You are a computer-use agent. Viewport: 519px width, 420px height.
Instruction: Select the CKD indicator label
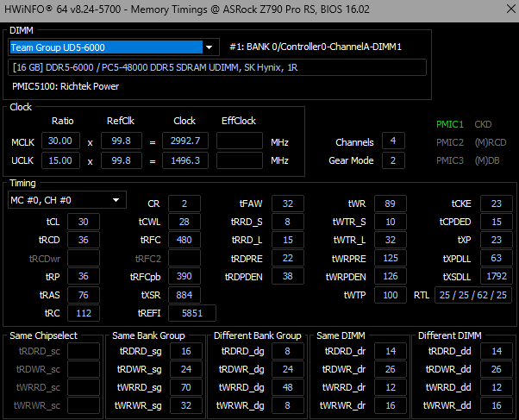(x=484, y=124)
